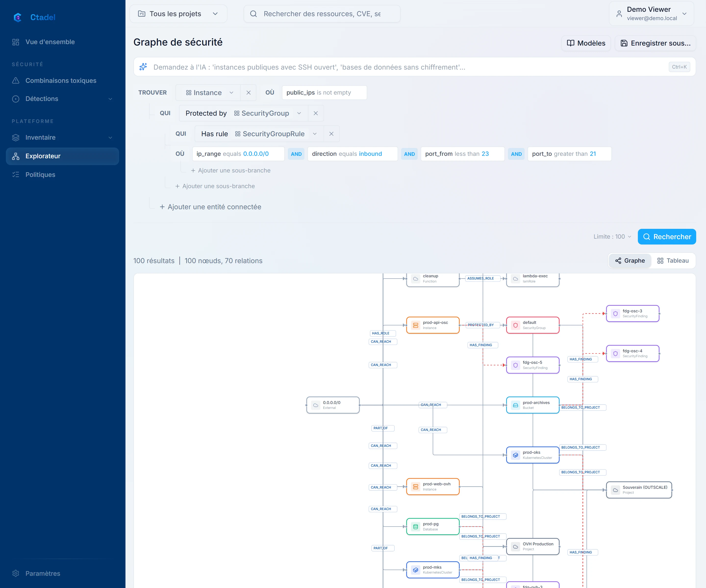Focus the resource search field
Screen dimensions: 706x588
322,14
